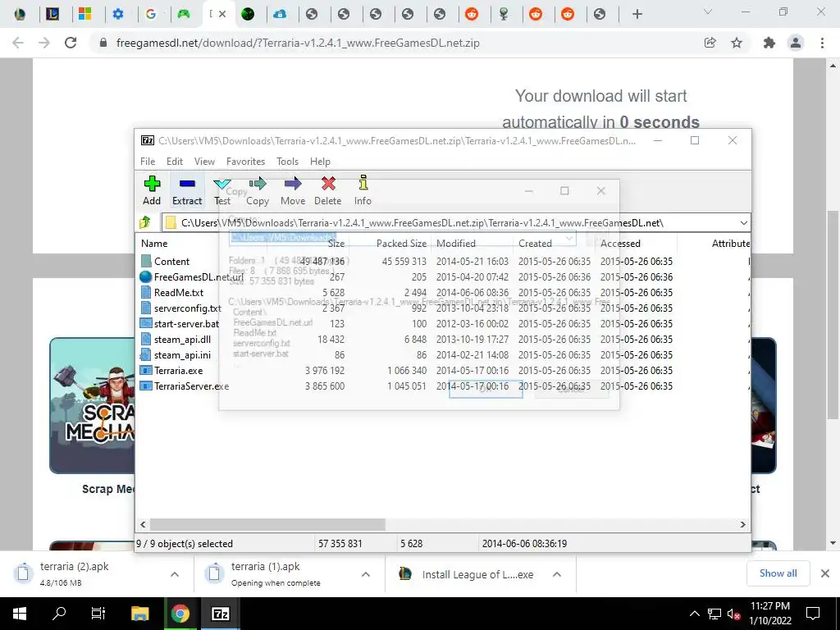Click the Chrome taskbar icon

pyautogui.click(x=180, y=614)
